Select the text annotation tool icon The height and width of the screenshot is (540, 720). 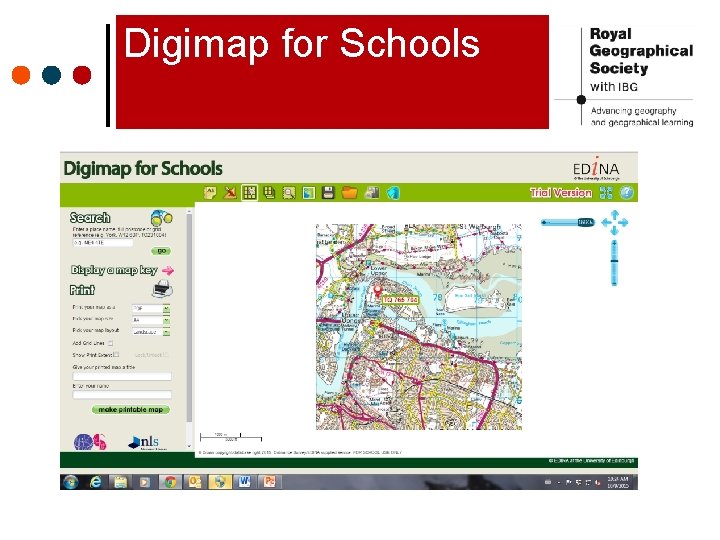tap(210, 193)
